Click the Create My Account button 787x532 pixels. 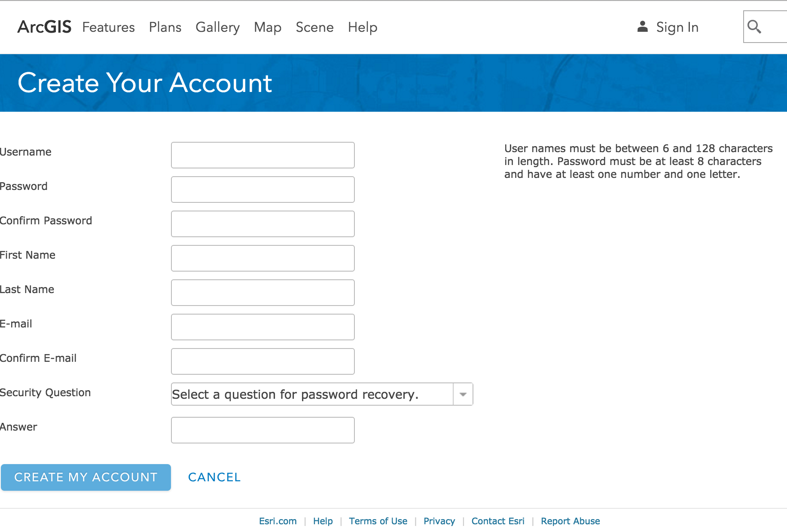(86, 477)
